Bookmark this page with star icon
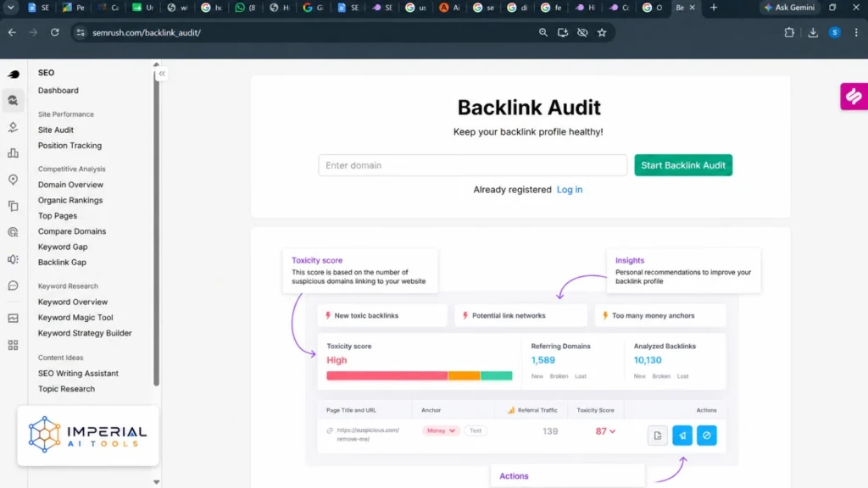 [602, 33]
